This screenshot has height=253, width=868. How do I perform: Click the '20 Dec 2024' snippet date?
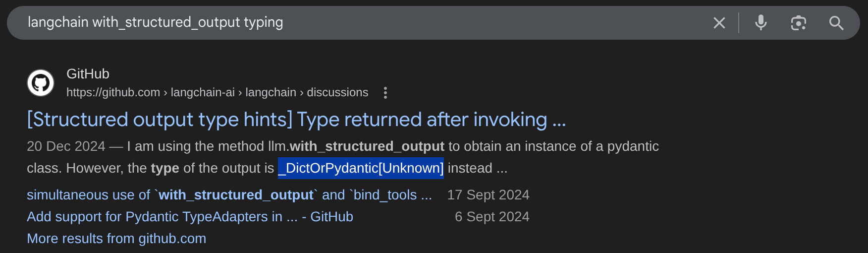pyautogui.click(x=66, y=146)
